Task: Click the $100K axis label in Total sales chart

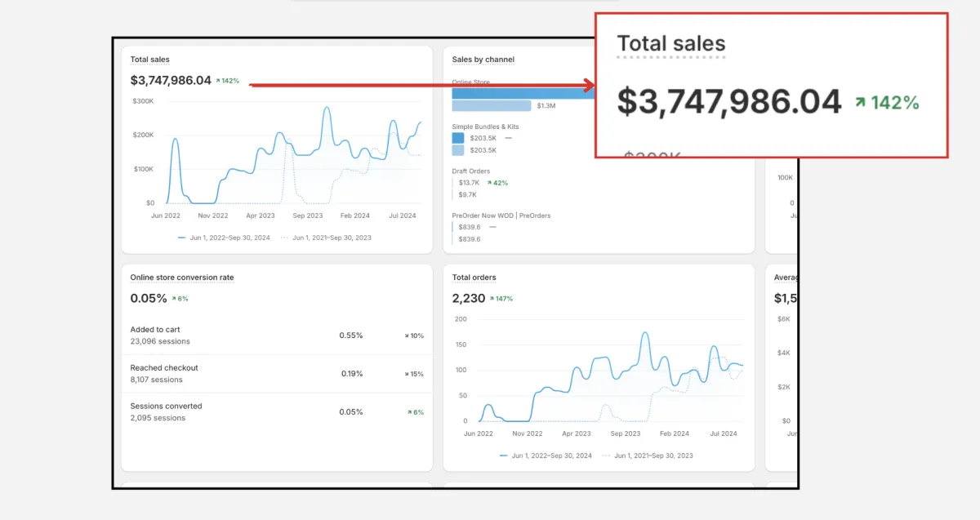Action: 143,169
